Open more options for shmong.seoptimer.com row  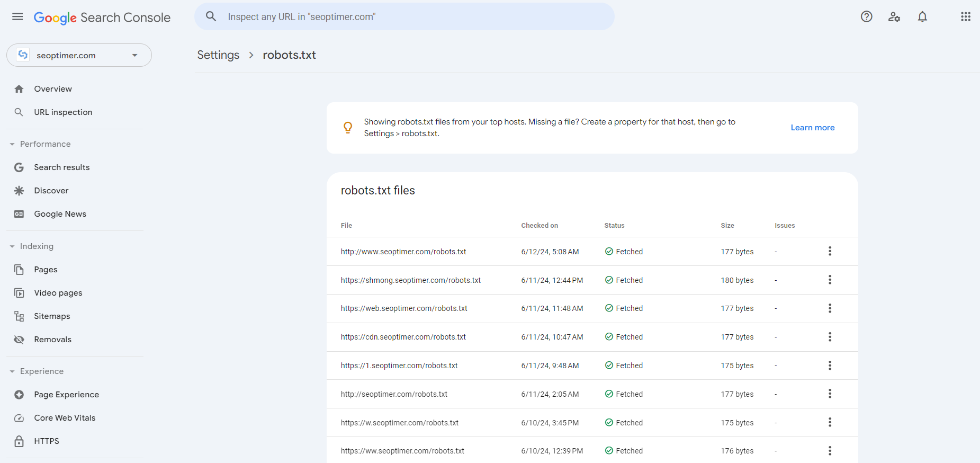tap(830, 280)
